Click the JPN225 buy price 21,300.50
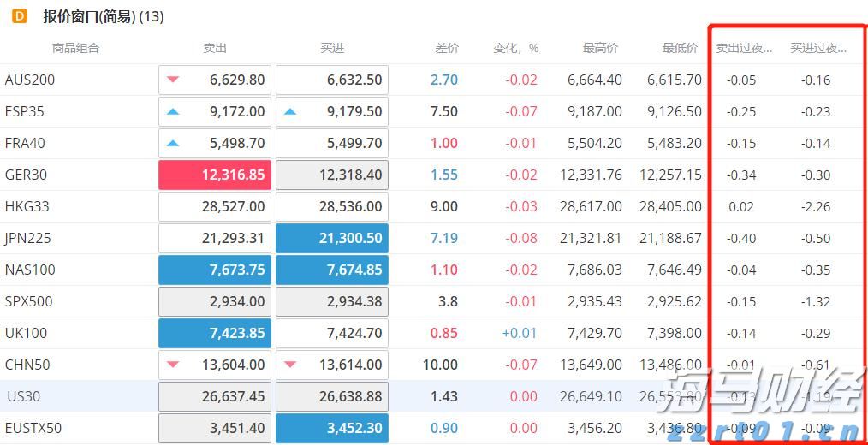The height and width of the screenshot is (445, 868). [x=332, y=238]
